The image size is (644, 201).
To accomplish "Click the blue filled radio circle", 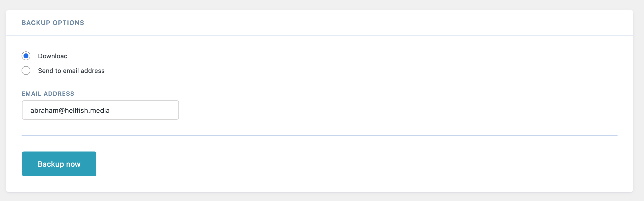I will click(26, 56).
